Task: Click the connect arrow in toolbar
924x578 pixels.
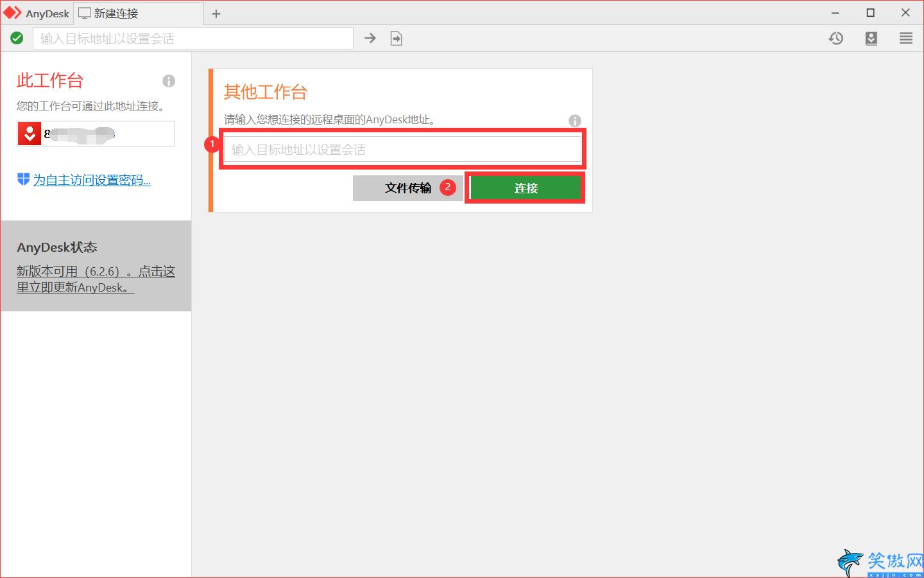Action: (370, 39)
